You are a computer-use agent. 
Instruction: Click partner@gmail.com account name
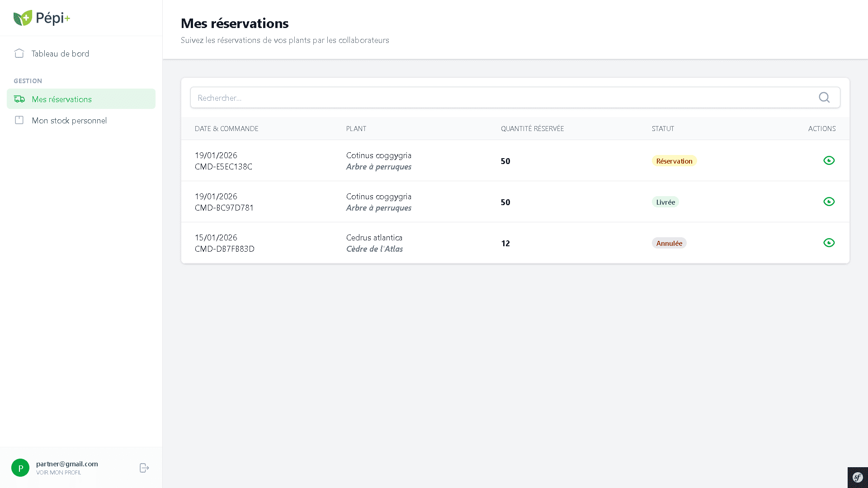tap(67, 464)
